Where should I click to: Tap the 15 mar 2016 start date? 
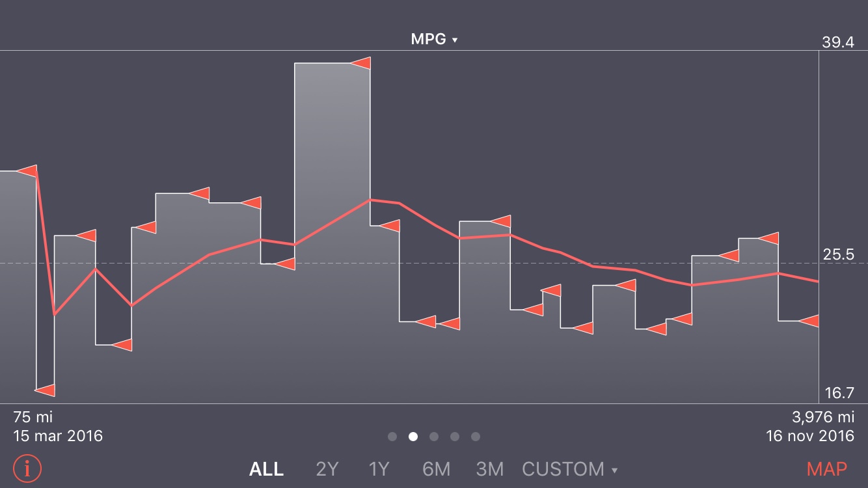58,435
